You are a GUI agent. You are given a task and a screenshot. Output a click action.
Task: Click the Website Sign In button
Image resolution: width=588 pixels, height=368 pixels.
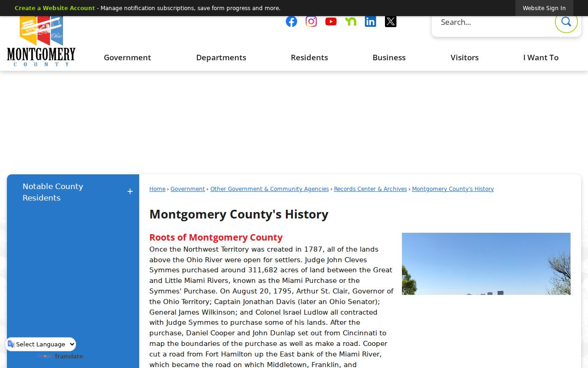tap(544, 8)
